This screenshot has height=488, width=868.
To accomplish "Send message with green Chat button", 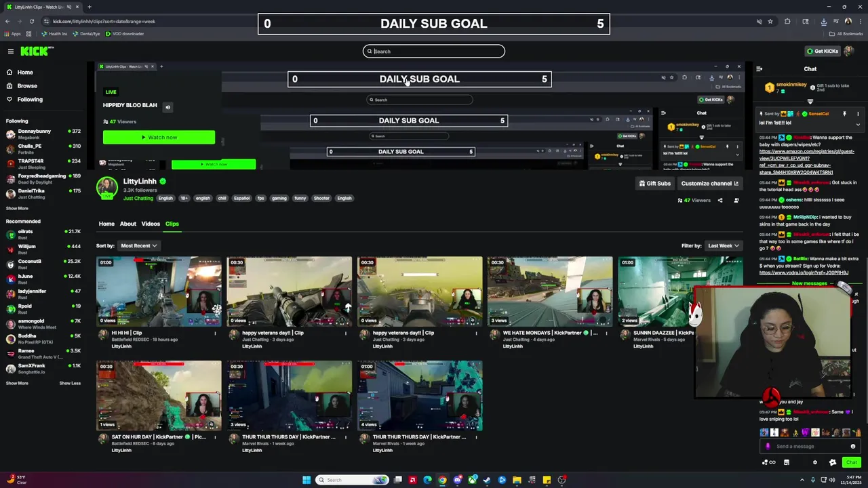I will tap(852, 462).
